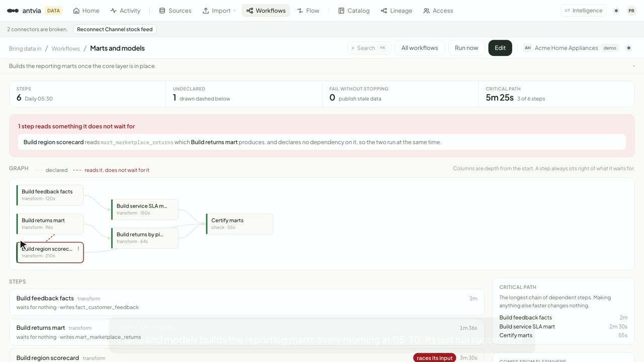Follow the Bring data in breadcrumb
Viewport: 644px width, 362px height.
(x=25, y=48)
